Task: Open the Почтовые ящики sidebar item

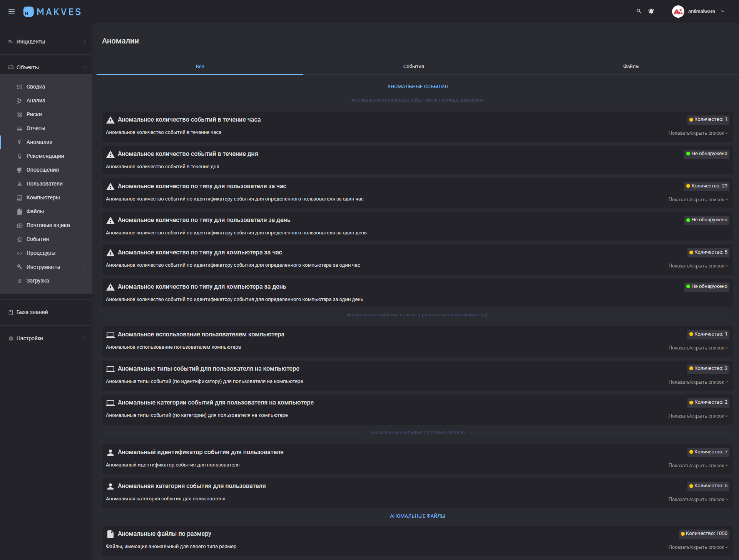Action: (x=48, y=225)
